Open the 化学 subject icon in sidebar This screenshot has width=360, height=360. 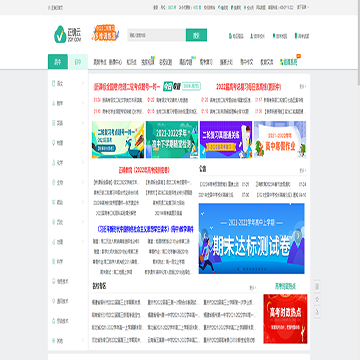54,163
